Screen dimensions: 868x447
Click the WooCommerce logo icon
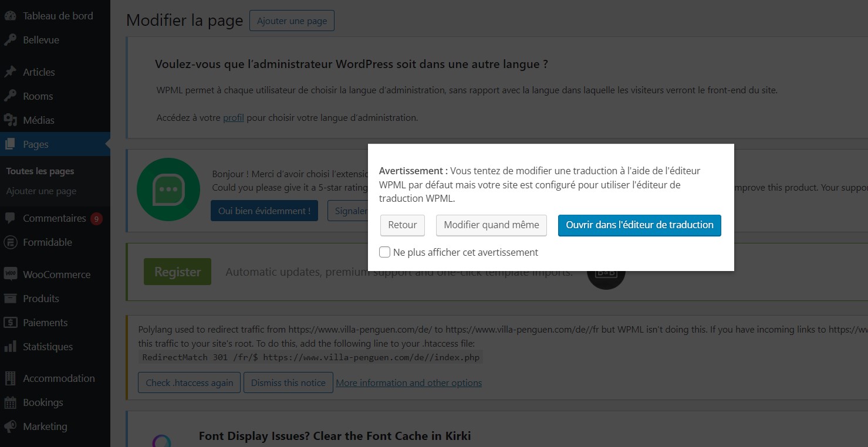[x=11, y=275]
